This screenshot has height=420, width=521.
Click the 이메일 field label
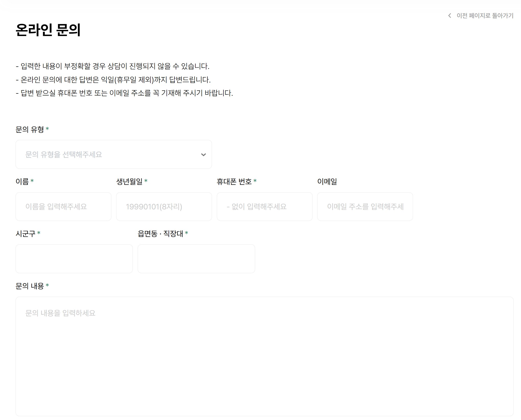pyautogui.click(x=327, y=182)
